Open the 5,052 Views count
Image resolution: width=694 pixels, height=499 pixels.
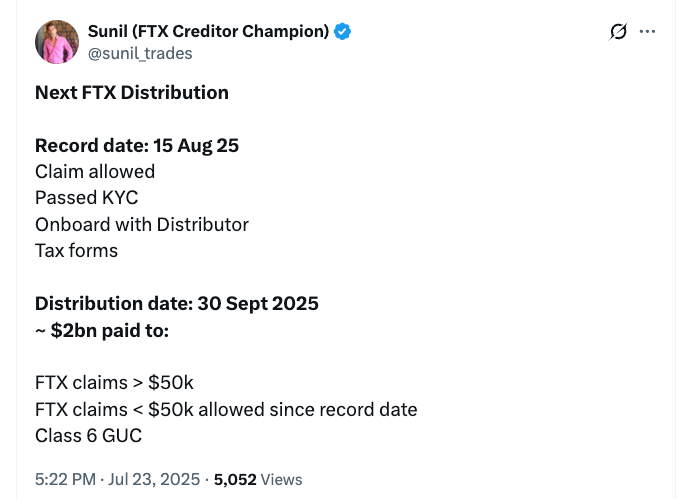tap(258, 480)
